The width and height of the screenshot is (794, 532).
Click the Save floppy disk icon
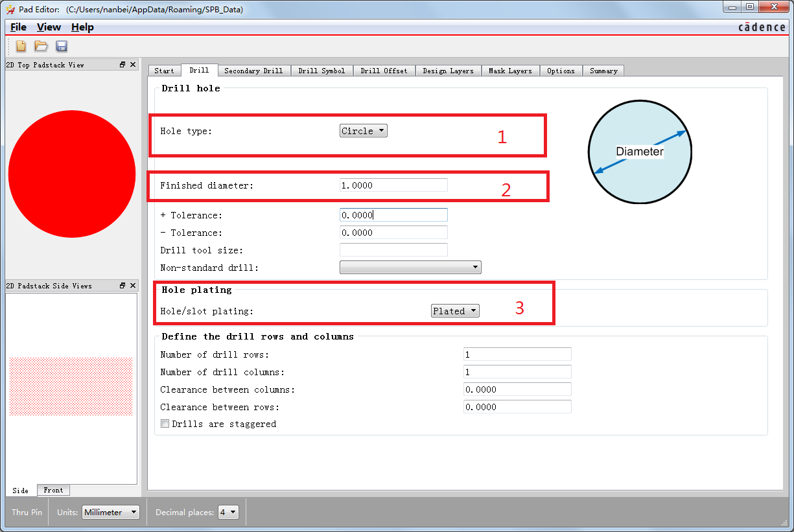[62, 46]
